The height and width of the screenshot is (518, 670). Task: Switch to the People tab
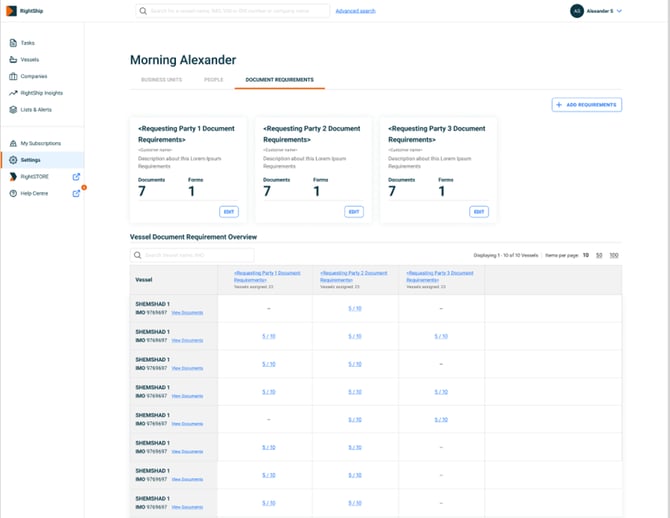point(213,79)
